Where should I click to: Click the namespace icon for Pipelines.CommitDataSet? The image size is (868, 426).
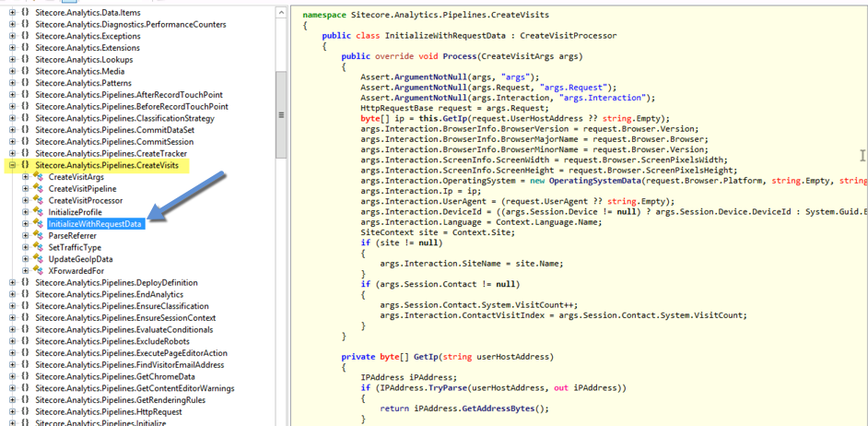25,130
